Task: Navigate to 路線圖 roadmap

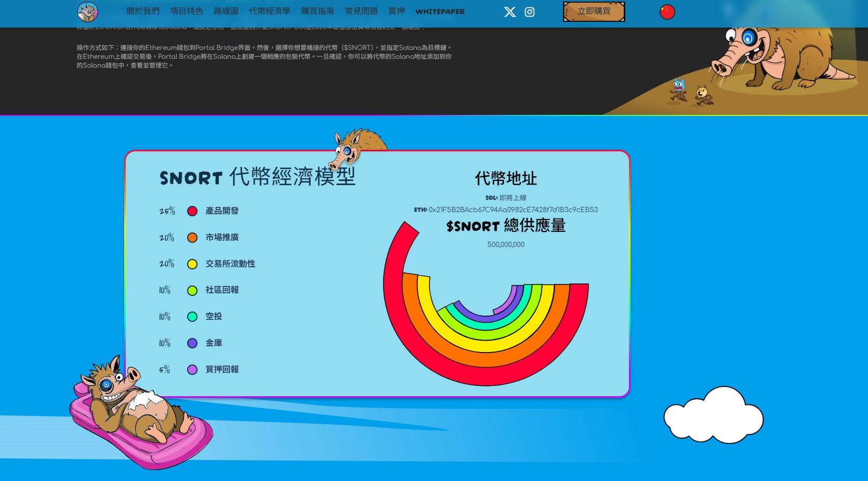Action: click(226, 11)
